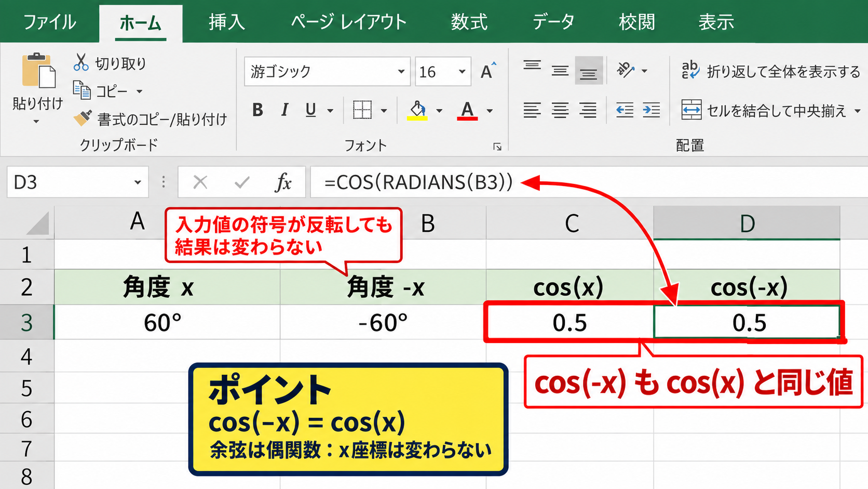Expand the paste options arrow under 貼り付け

[36, 122]
